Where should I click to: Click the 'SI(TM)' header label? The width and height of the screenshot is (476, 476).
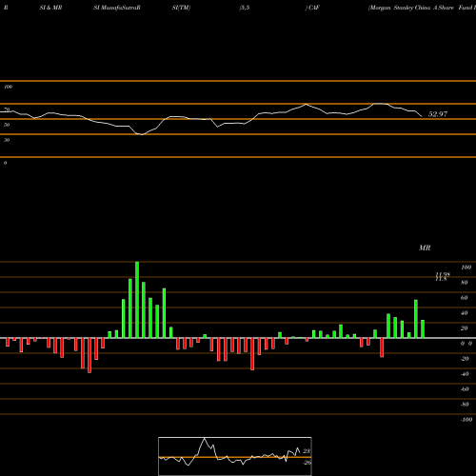tap(181, 8)
